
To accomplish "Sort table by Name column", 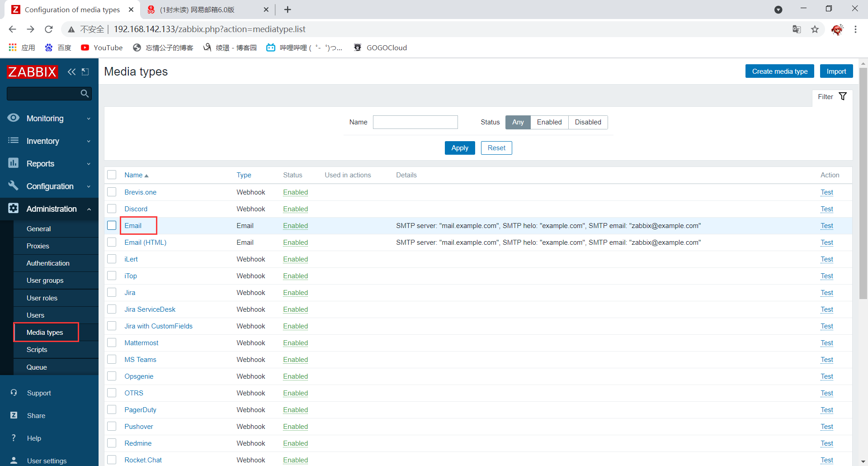I will tap(136, 175).
